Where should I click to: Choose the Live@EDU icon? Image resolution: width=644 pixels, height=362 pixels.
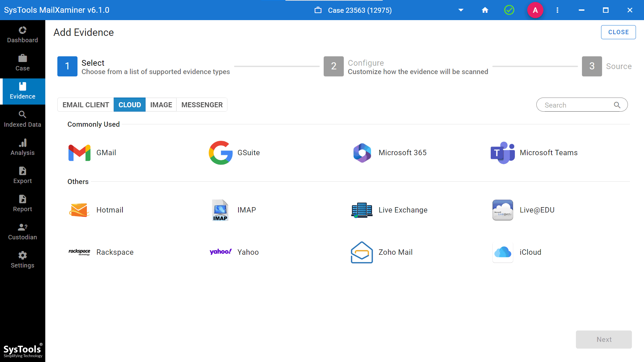[x=503, y=210]
